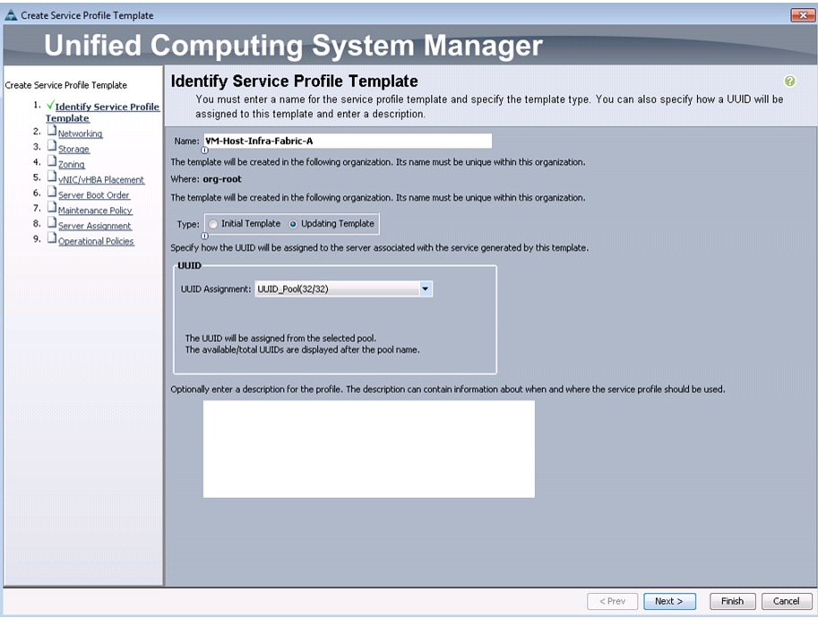Open the help question mark icon
The width and height of the screenshot is (818, 644).
(790, 81)
